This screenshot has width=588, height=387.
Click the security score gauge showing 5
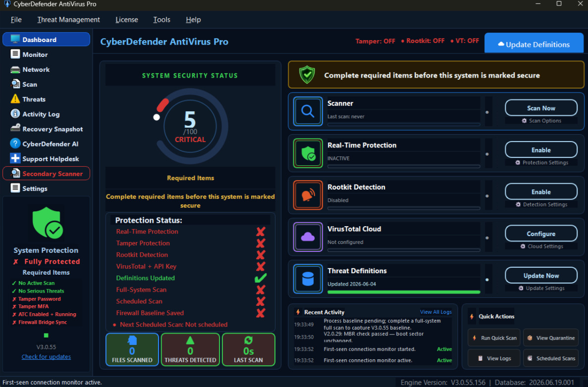[x=190, y=126]
